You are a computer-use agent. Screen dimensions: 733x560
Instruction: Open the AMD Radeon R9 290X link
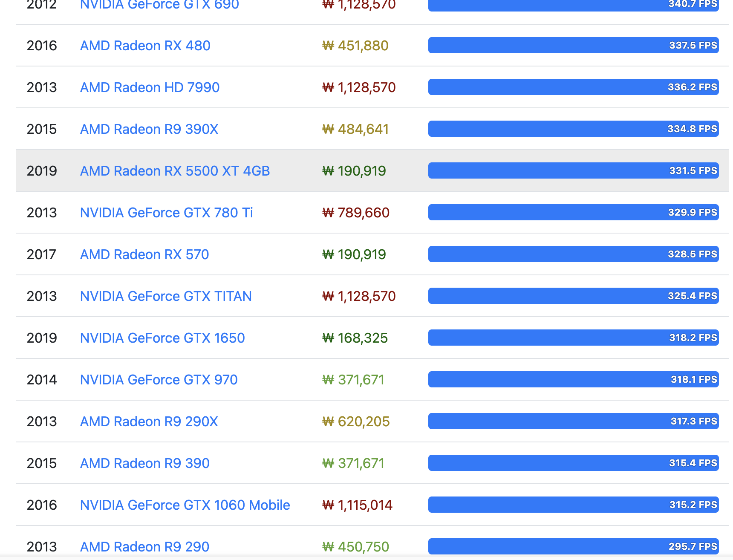pos(149,421)
